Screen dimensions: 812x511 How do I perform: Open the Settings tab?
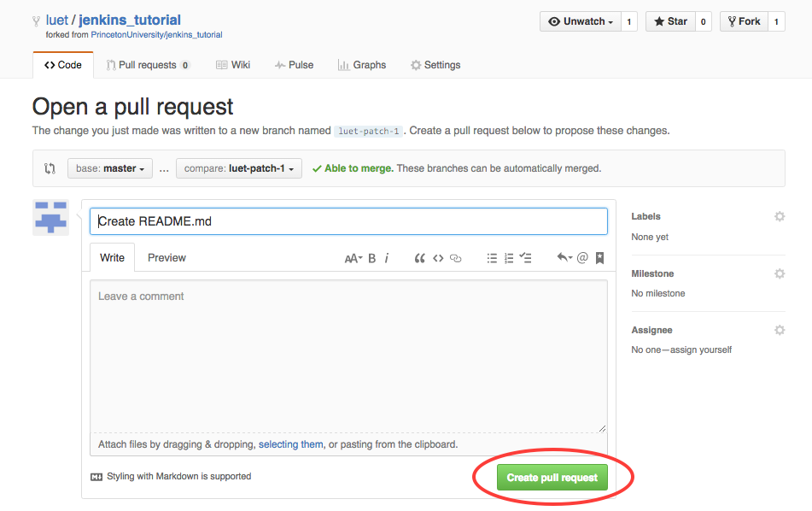point(435,65)
